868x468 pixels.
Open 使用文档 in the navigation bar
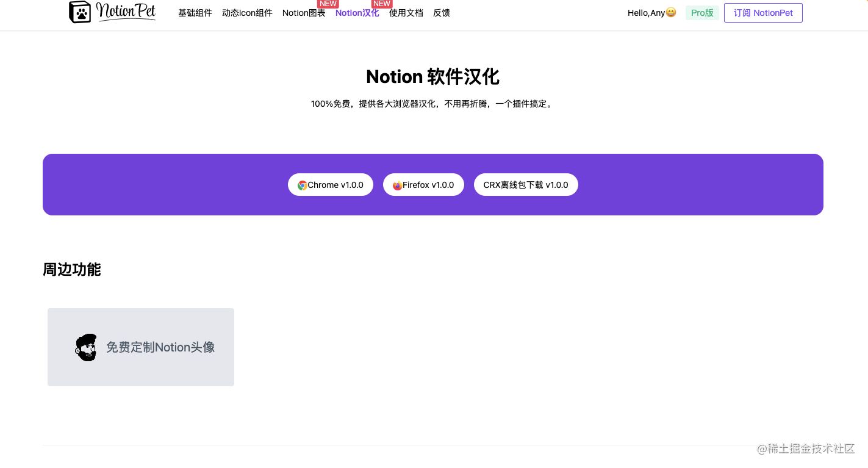pyautogui.click(x=406, y=13)
